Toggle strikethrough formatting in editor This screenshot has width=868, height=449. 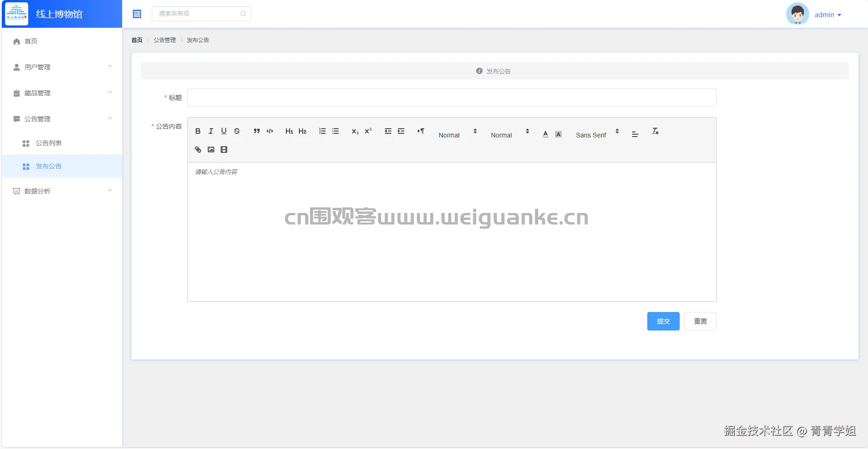tap(237, 131)
